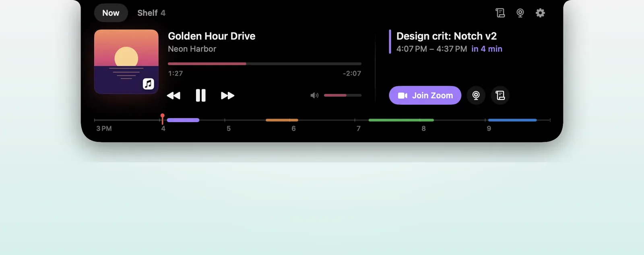This screenshot has height=255, width=644.
Task: Select the blue event block on the timeline
Action: tap(512, 120)
